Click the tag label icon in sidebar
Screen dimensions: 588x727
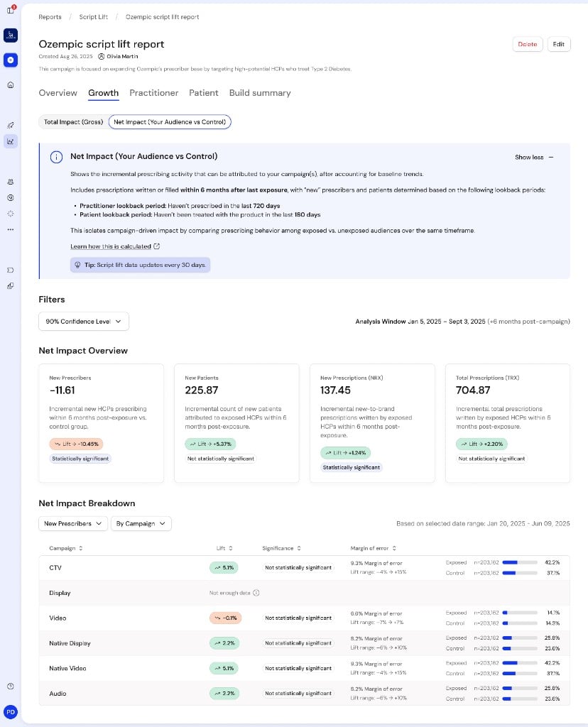pyautogui.click(x=11, y=270)
